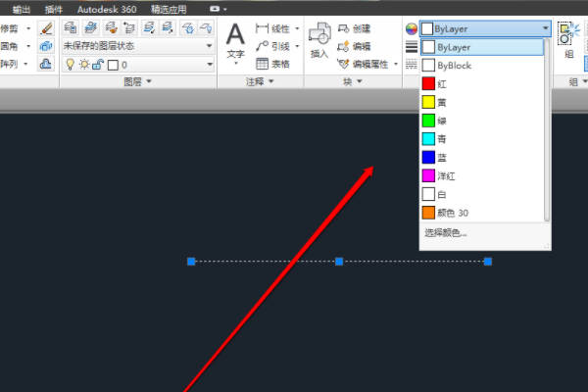The width and height of the screenshot is (588, 392).
Task: Click the object color wheel icon
Action: [412, 28]
